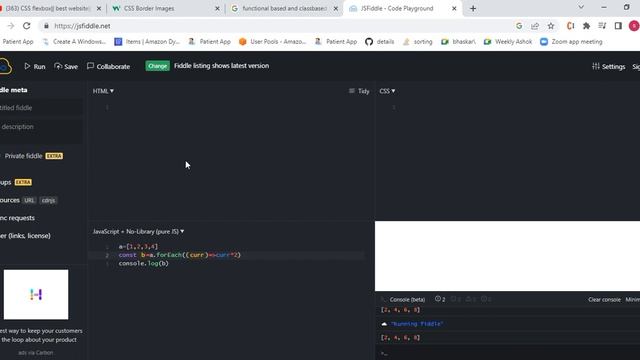Expand the Groups section

click(6, 182)
